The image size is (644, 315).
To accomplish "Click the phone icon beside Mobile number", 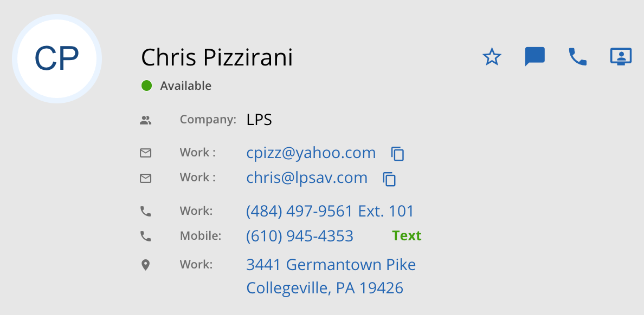I will click(x=145, y=236).
